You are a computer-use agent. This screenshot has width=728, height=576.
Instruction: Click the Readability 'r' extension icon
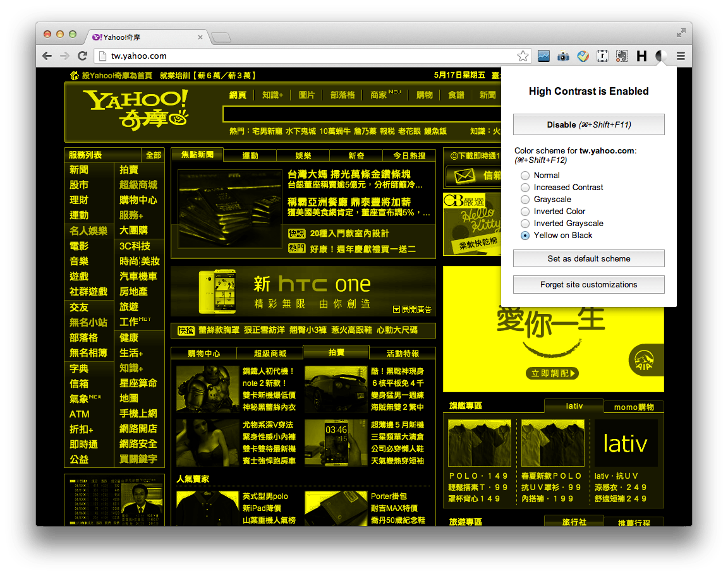point(602,56)
